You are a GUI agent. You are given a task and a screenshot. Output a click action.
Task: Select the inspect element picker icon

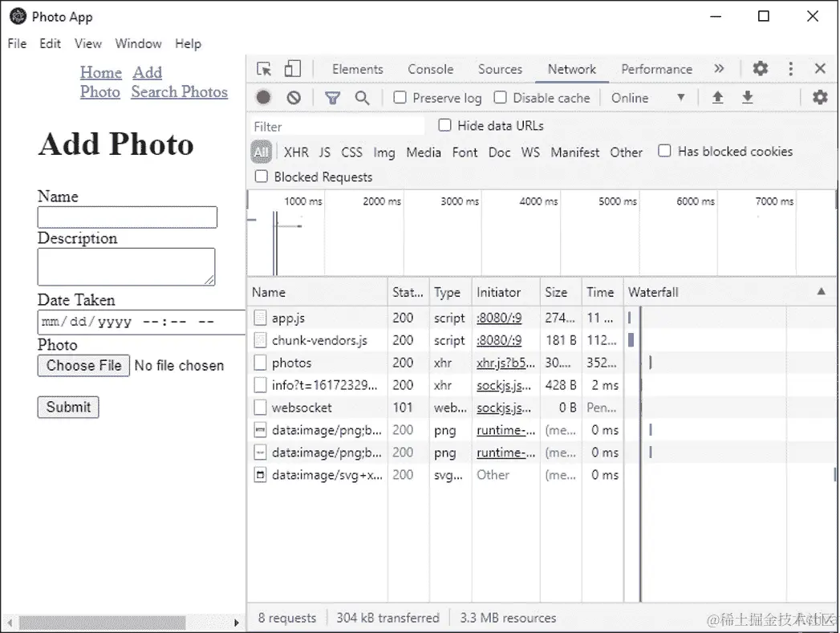point(264,69)
